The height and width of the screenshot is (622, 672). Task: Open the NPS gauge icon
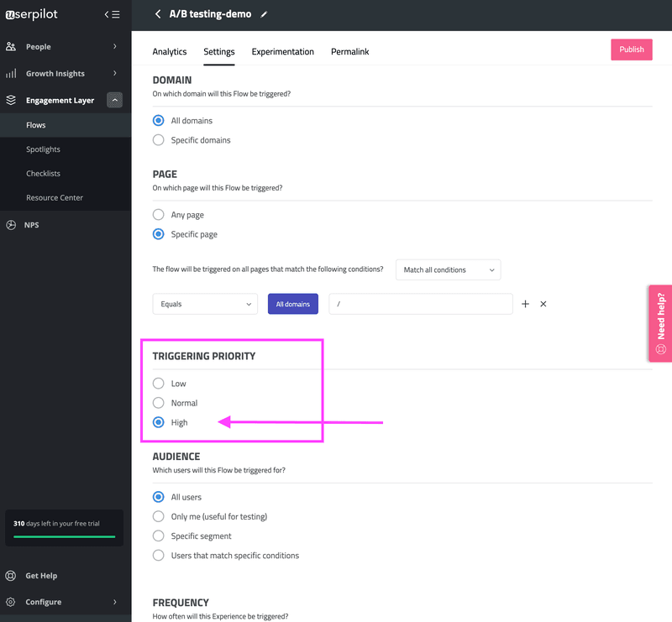tap(9, 224)
